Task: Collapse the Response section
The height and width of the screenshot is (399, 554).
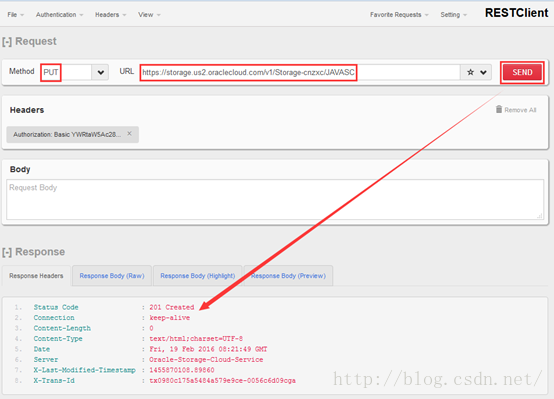Action: tap(7, 252)
